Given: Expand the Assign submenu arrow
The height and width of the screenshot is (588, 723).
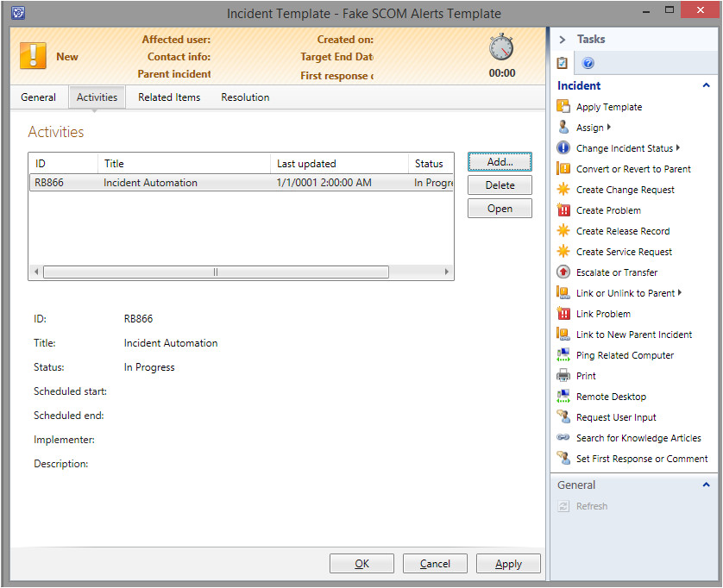Looking at the screenshot, I should point(609,128).
